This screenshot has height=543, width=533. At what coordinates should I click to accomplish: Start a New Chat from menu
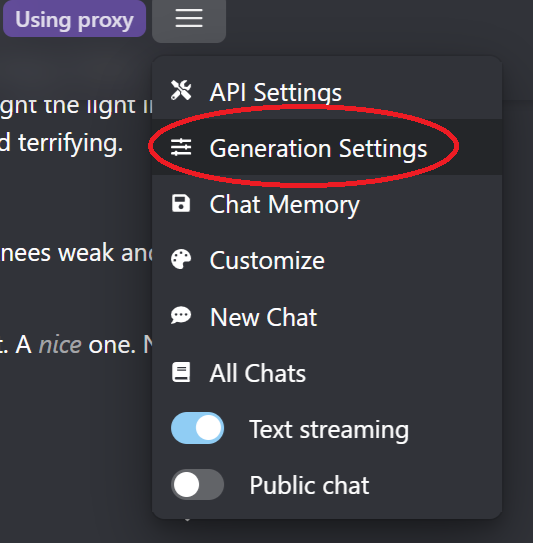(x=327, y=316)
